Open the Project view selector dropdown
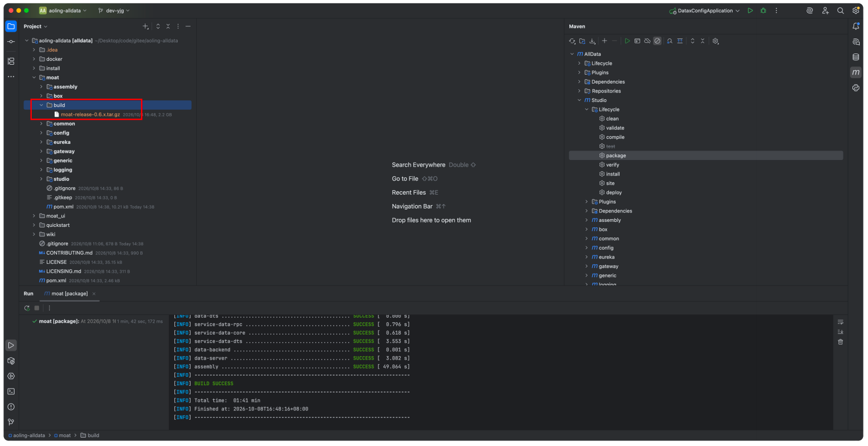The height and width of the screenshot is (446, 868). pos(36,26)
